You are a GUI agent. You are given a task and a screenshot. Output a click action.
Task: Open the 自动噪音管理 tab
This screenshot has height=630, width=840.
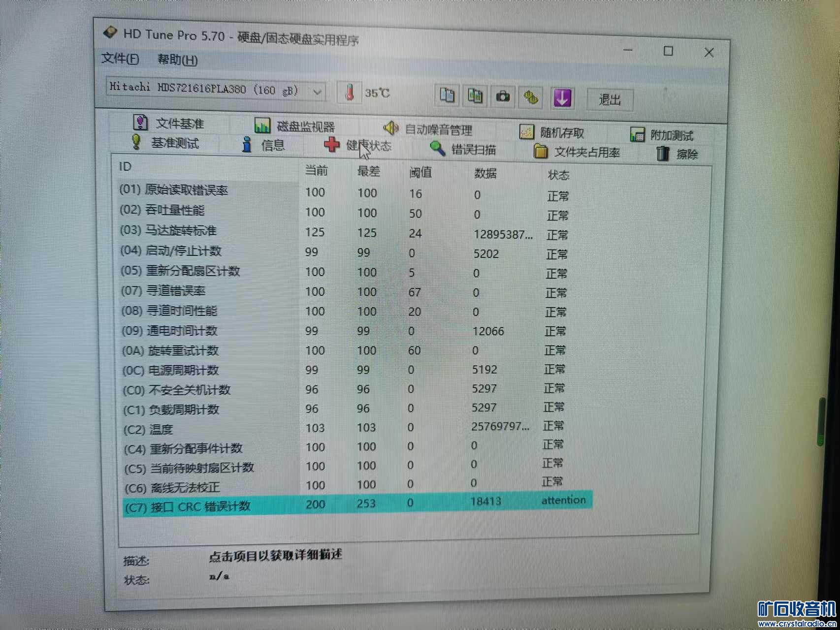coord(427,129)
